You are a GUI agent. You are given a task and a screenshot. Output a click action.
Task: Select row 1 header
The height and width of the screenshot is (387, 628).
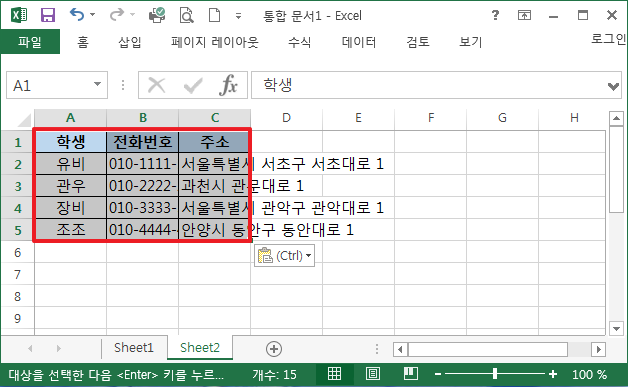point(18,142)
